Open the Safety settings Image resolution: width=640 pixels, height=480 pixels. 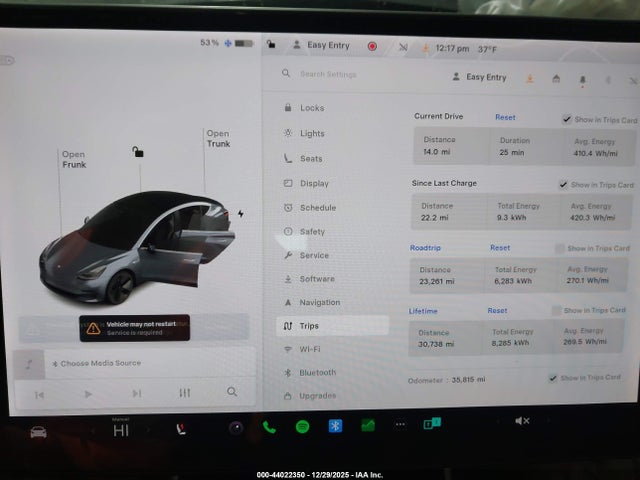pyautogui.click(x=304, y=232)
